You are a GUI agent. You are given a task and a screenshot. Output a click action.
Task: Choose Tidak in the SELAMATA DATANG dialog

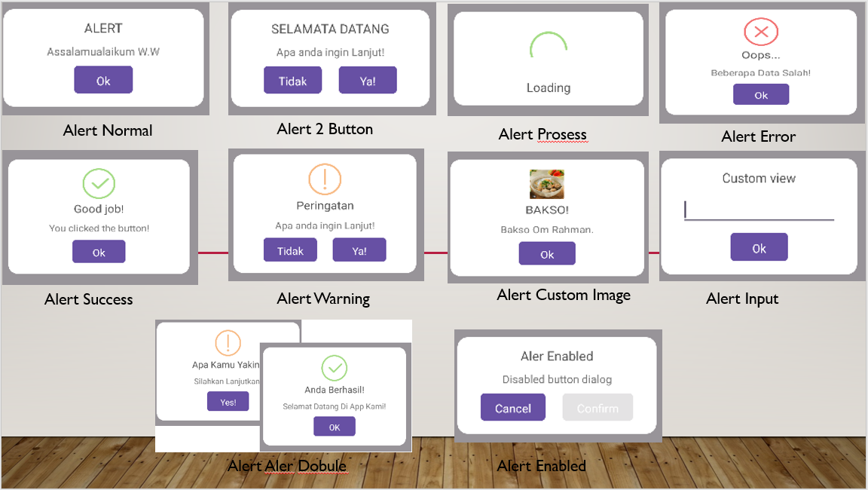tap(292, 81)
